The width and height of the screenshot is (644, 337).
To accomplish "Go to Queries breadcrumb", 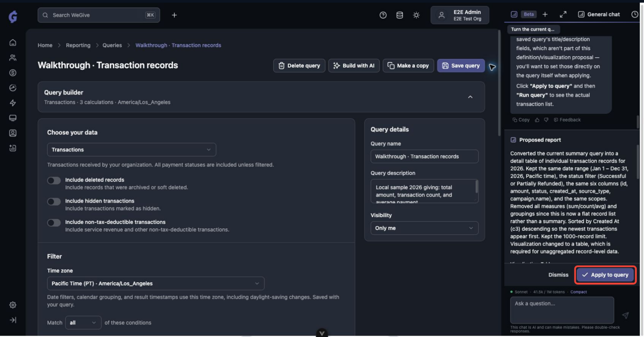I will point(112,45).
